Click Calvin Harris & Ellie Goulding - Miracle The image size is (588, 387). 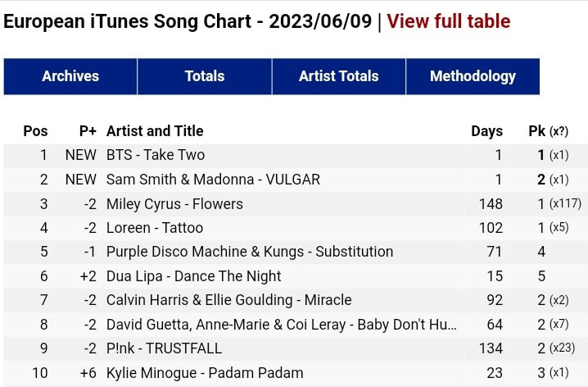coord(228,300)
